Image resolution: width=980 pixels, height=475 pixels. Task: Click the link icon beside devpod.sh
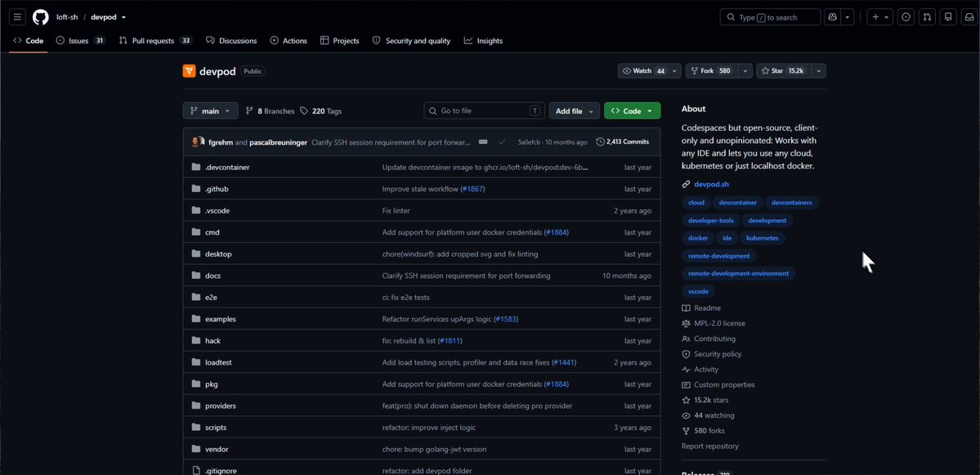click(687, 185)
